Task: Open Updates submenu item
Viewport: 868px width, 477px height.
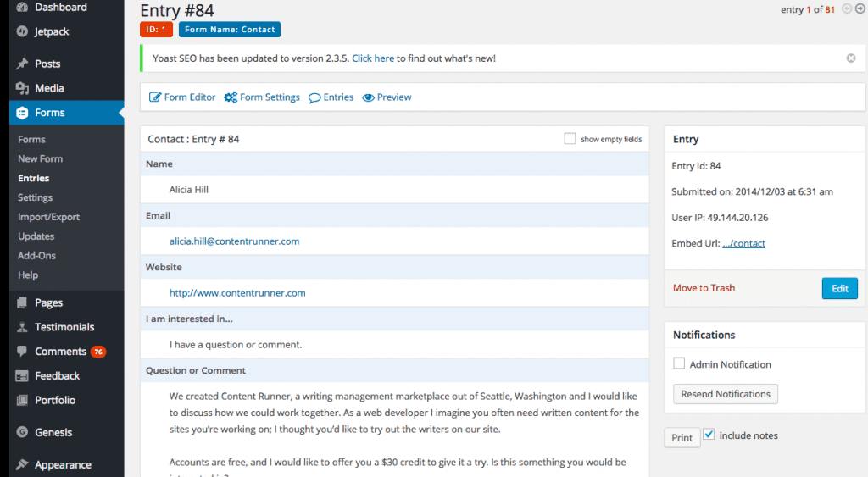Action: 36,236
